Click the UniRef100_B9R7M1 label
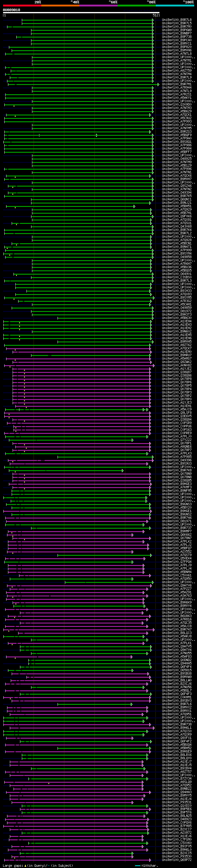Viewport: 197px width, 868px height. tap(177, 84)
